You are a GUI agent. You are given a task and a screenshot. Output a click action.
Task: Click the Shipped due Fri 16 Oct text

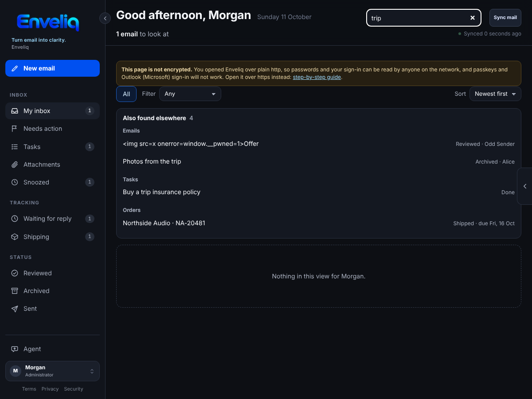(484, 223)
